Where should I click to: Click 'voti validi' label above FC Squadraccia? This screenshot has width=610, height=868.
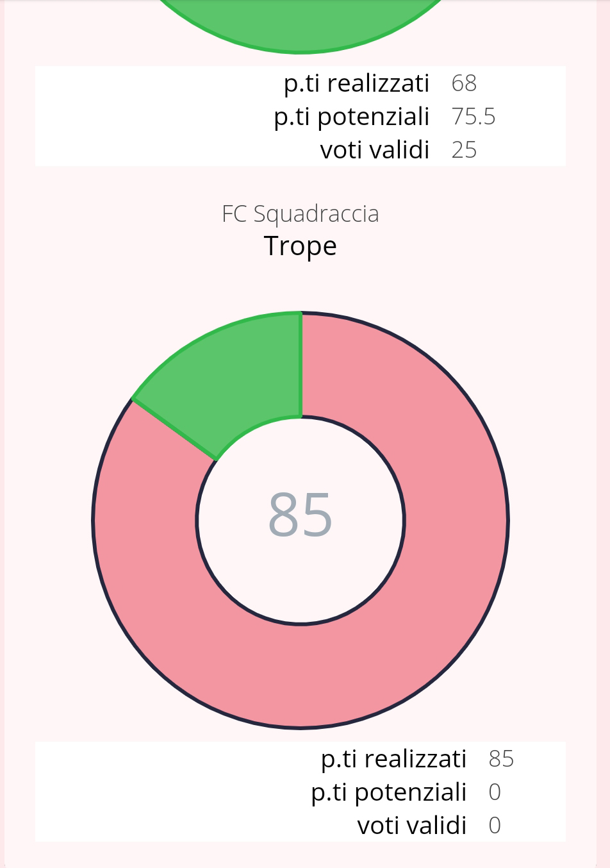coord(374,150)
